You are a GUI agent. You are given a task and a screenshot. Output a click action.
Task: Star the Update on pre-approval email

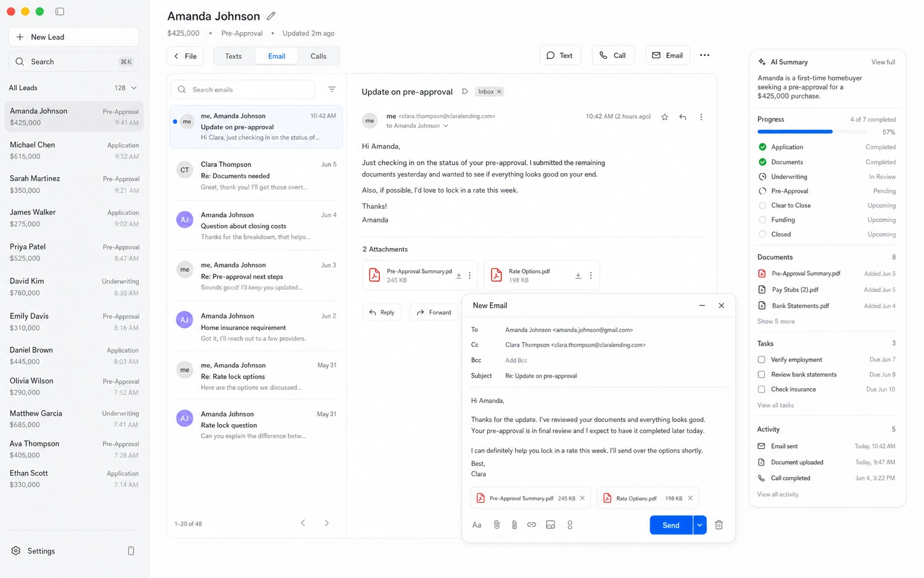pyautogui.click(x=664, y=117)
